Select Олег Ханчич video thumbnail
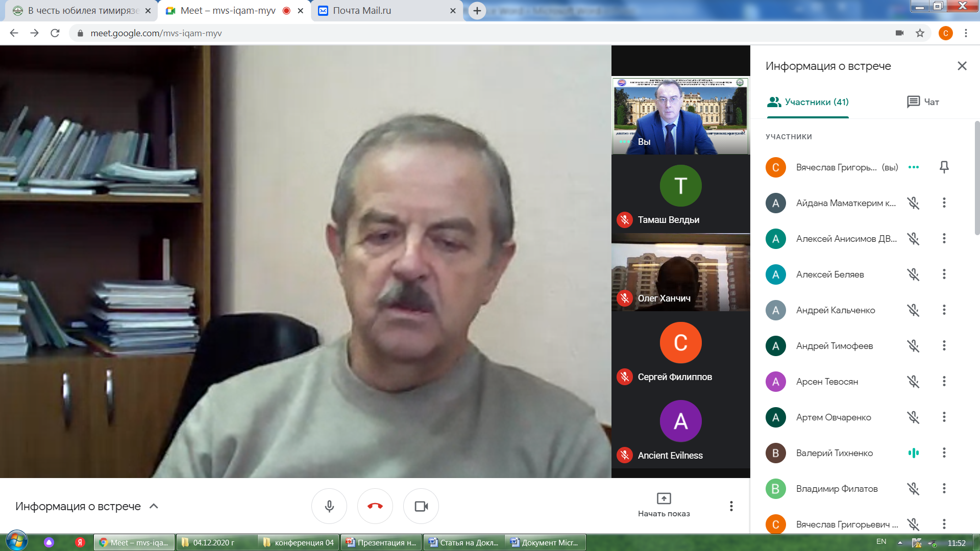Image resolution: width=980 pixels, height=551 pixels. (680, 273)
